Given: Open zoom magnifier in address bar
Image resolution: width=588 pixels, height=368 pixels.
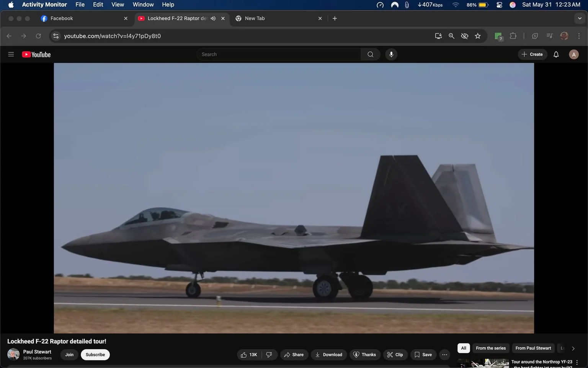Looking at the screenshot, I should (x=451, y=36).
